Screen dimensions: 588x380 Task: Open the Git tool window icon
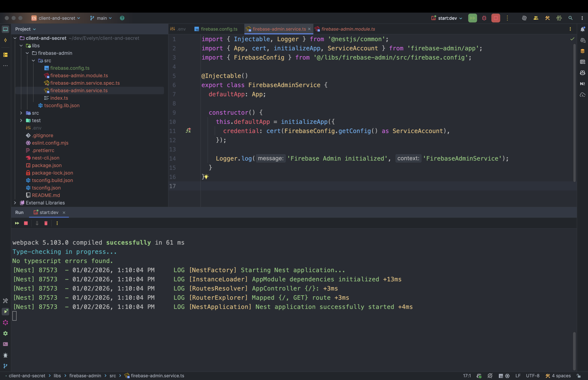[x=5, y=366]
